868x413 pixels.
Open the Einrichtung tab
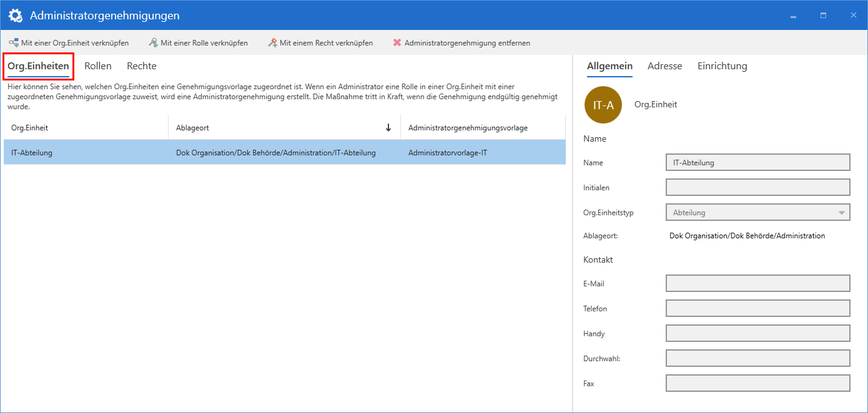(x=722, y=66)
